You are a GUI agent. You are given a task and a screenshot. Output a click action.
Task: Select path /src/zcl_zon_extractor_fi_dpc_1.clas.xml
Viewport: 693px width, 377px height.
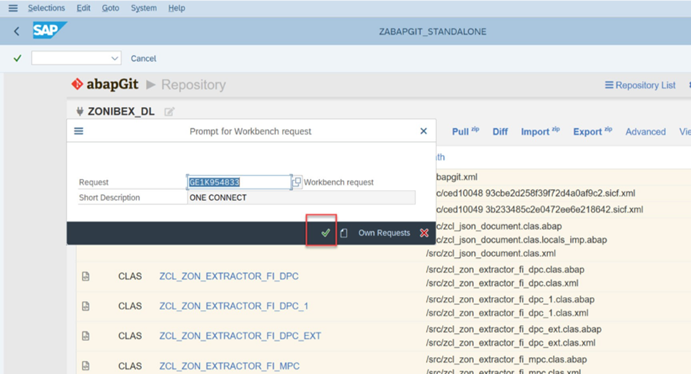click(x=507, y=313)
